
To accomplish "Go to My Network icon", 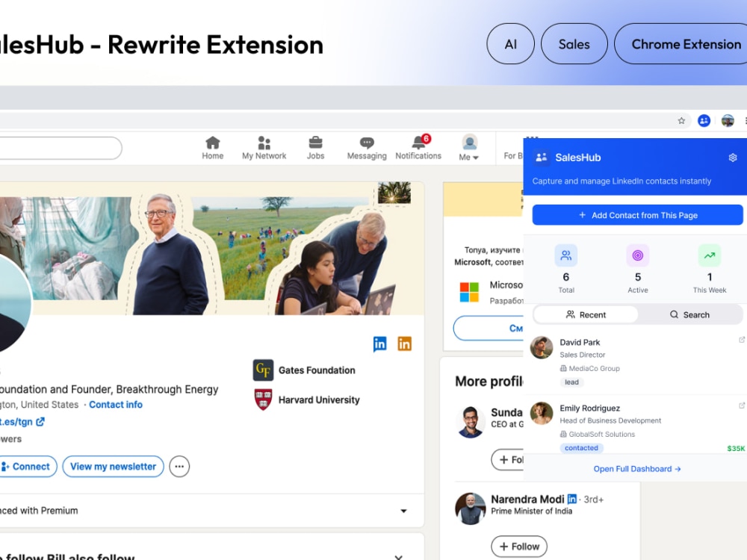I will (x=264, y=143).
